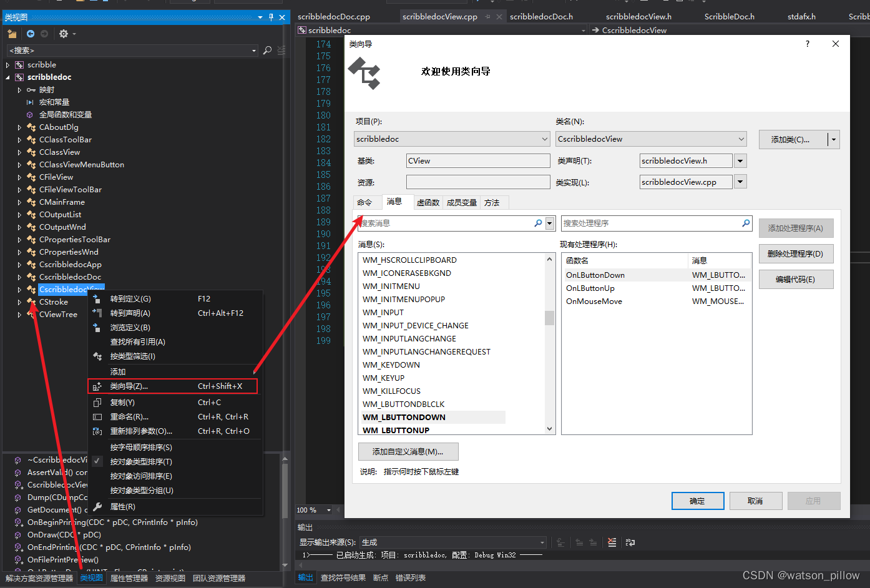This screenshot has height=588, width=870.
Task: Expand the CMainFrame class node
Action: pos(19,202)
